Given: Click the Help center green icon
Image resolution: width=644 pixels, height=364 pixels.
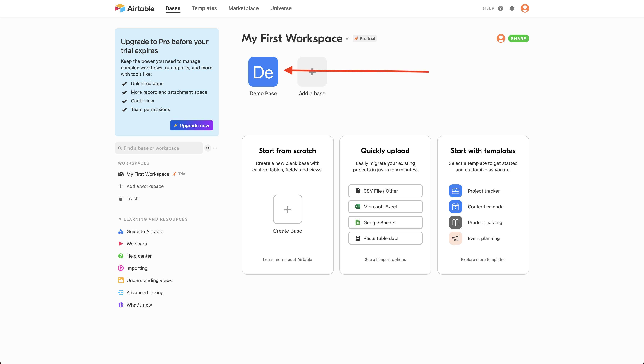Looking at the screenshot, I should coord(121,256).
